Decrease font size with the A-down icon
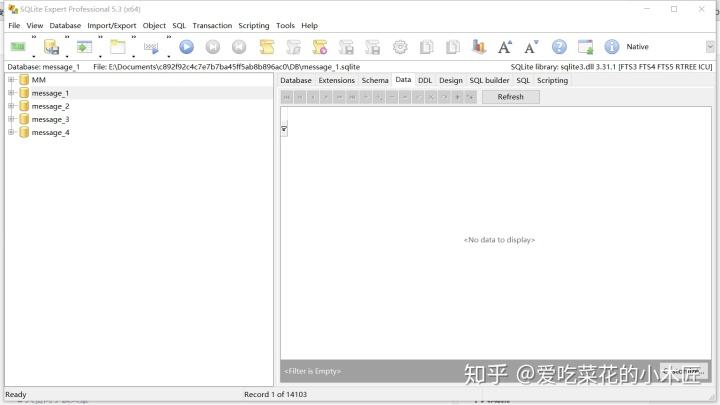720x405 pixels. pos(531,47)
